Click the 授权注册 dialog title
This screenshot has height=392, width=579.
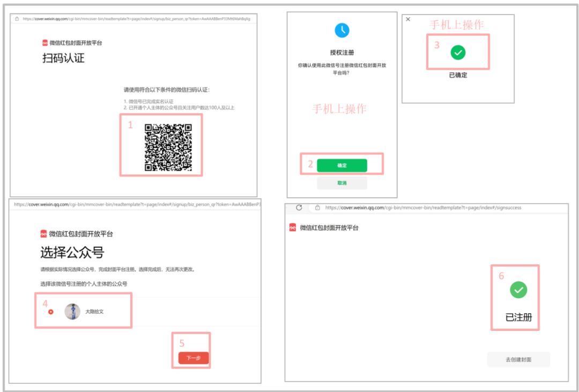point(342,53)
